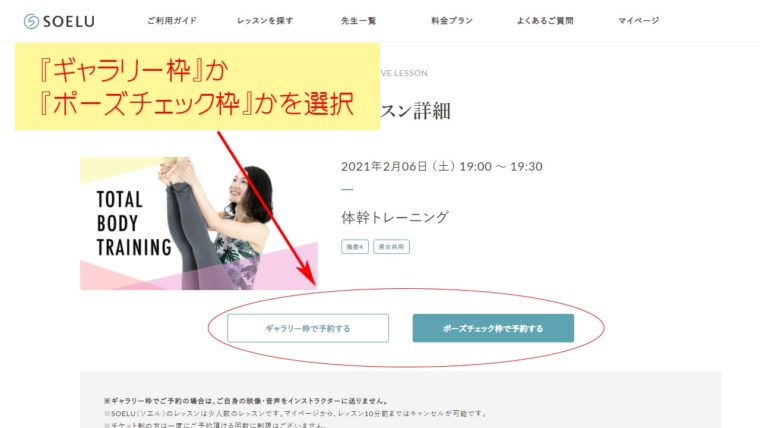Click the LIVE LESSON label

click(x=404, y=73)
